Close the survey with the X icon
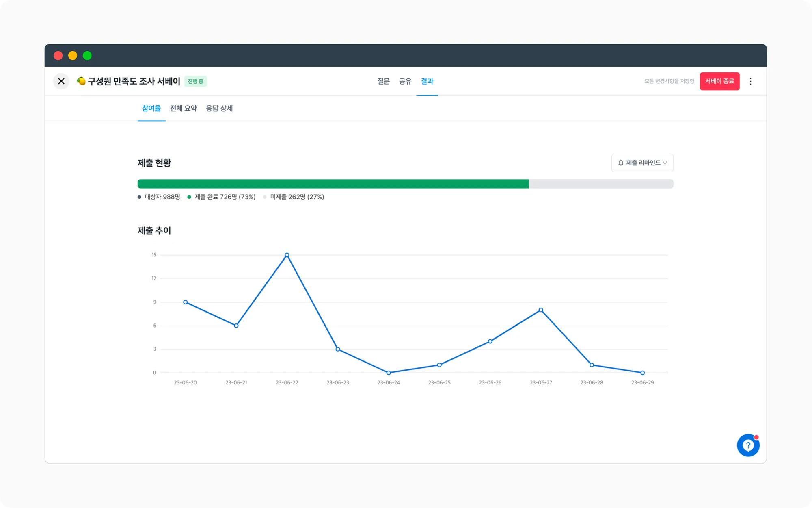812x508 pixels. pos(61,81)
